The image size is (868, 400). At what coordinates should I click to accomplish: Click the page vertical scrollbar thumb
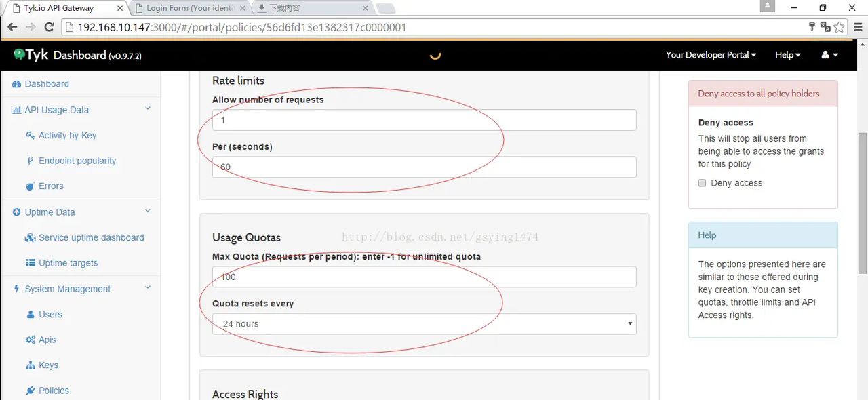(x=863, y=203)
